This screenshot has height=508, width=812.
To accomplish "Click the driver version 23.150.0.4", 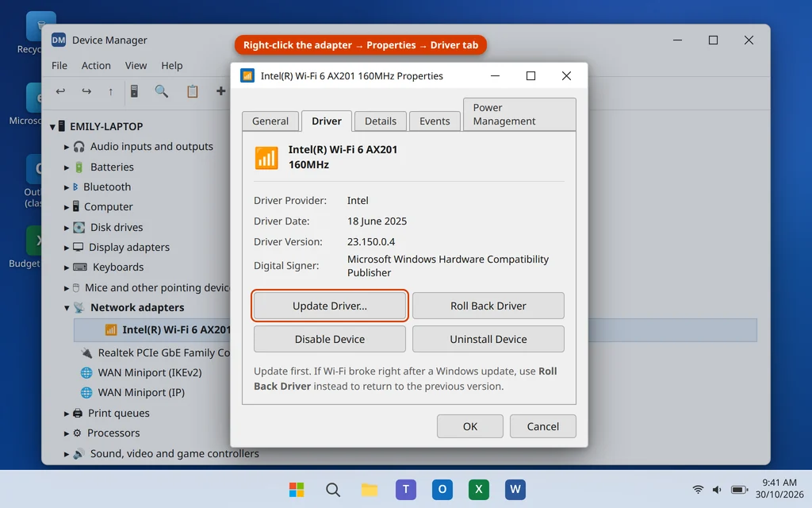I will pos(371,241).
